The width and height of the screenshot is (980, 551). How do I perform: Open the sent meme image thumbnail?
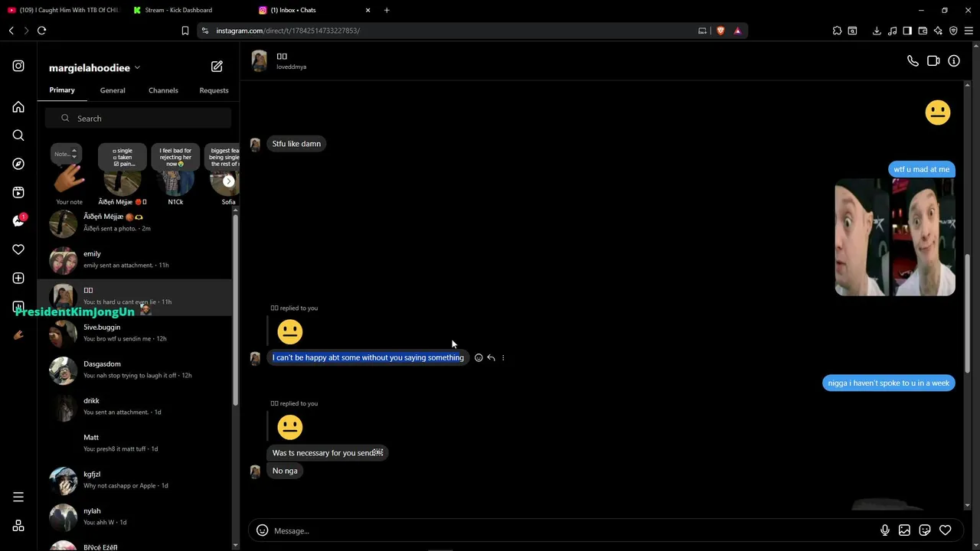click(x=895, y=237)
